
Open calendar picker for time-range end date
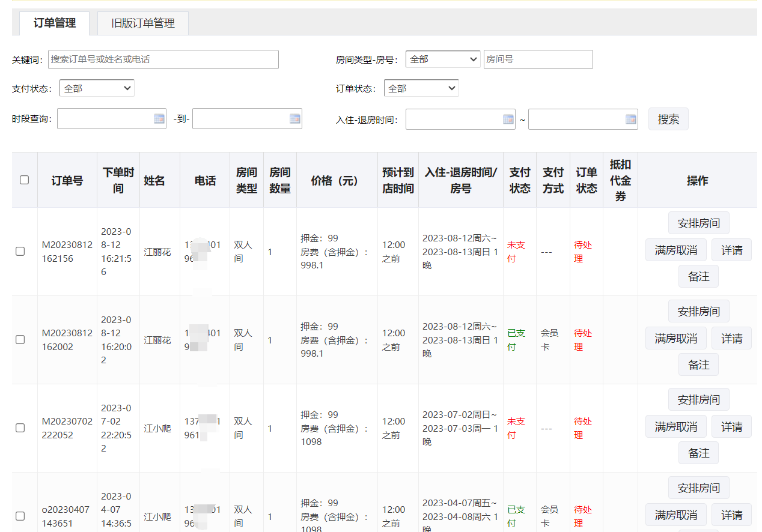tap(294, 119)
